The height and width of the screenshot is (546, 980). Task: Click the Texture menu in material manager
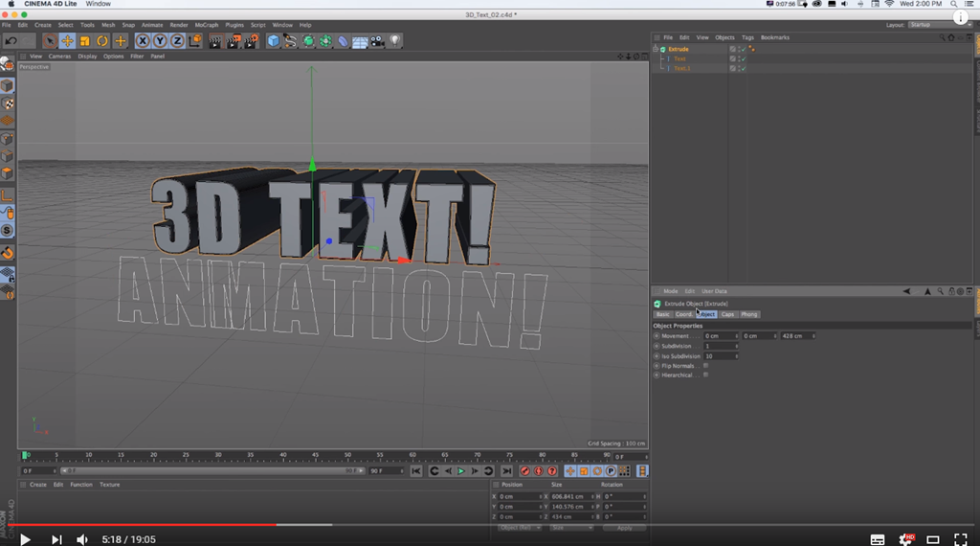(x=109, y=485)
